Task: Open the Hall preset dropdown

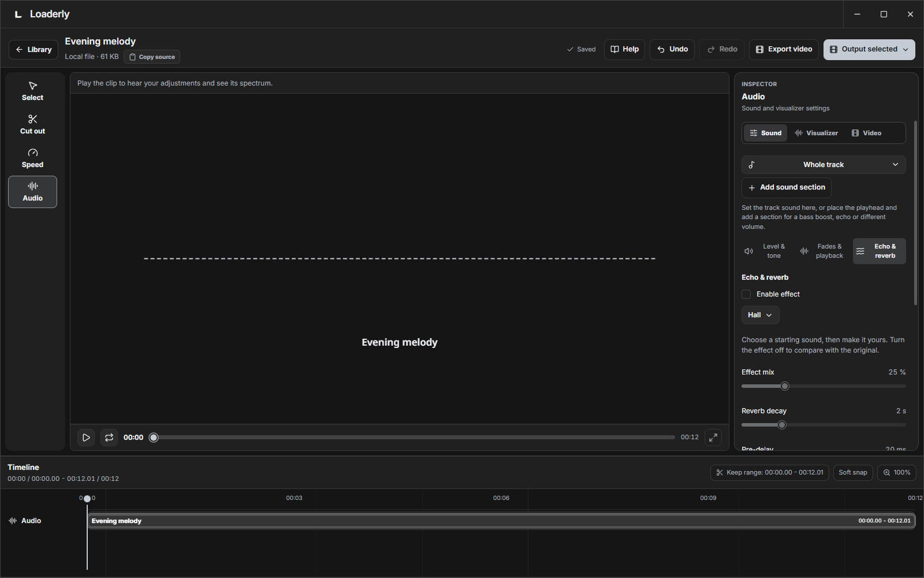Action: pyautogui.click(x=760, y=315)
